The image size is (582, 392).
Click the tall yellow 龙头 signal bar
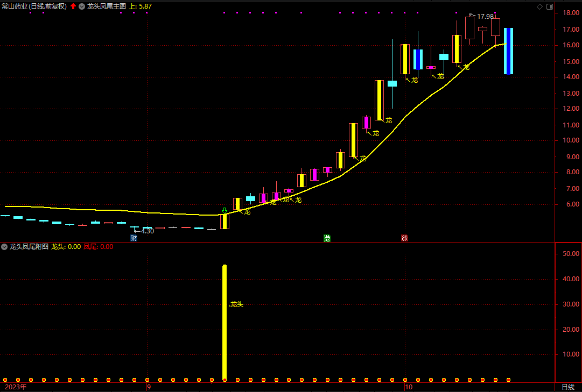point(225,323)
